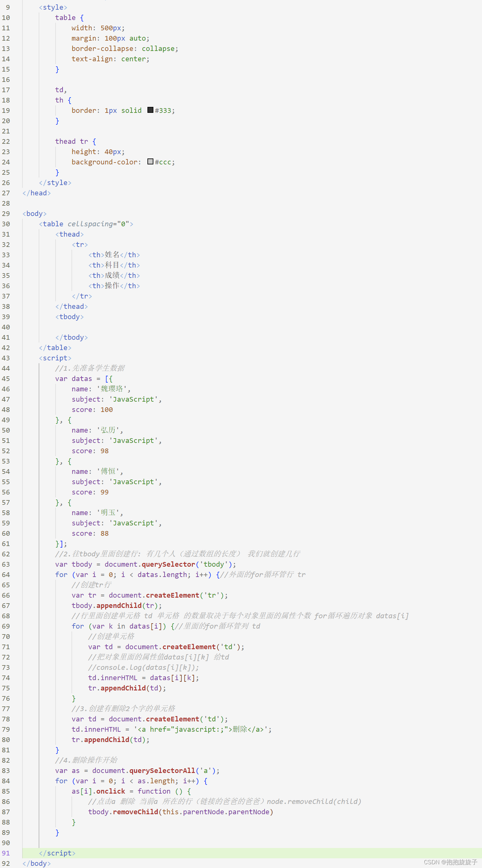Click the #ccc color swatch on line 24
Image resolution: width=482 pixels, height=868 pixels.
point(150,161)
